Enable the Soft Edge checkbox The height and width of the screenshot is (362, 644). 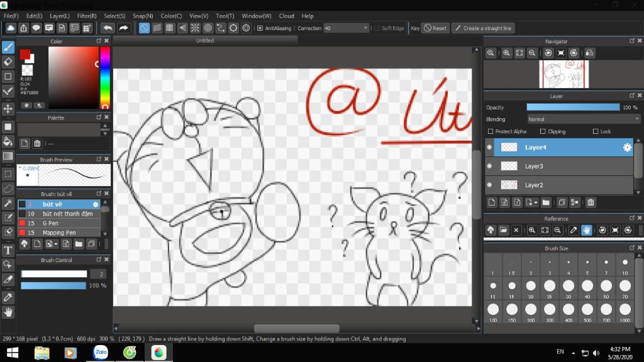(377, 28)
